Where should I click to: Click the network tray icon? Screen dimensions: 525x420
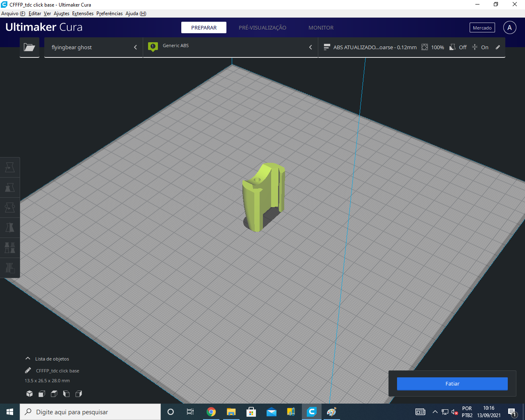pyautogui.click(x=445, y=412)
